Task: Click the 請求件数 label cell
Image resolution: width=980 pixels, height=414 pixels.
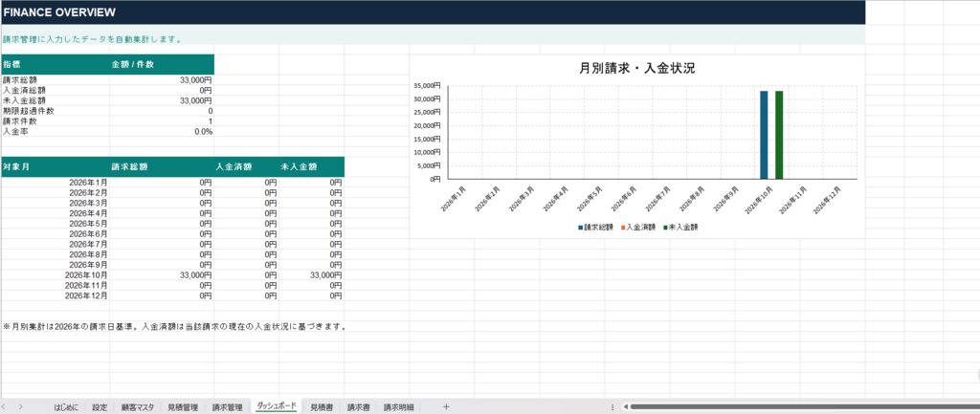Action: 55,121
